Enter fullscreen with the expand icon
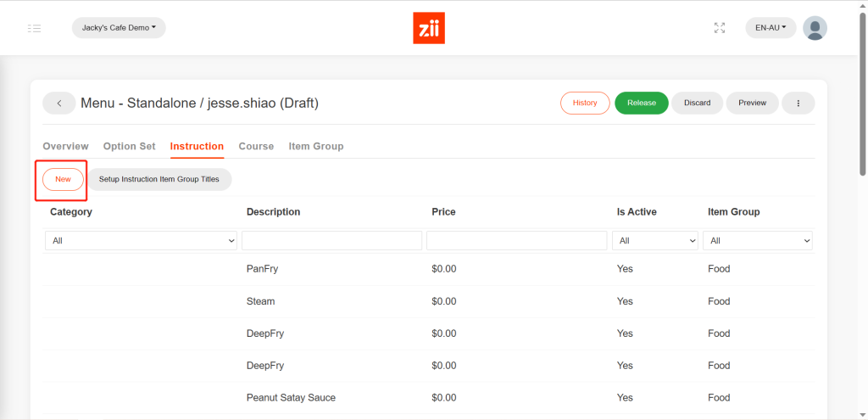 pyautogui.click(x=720, y=28)
